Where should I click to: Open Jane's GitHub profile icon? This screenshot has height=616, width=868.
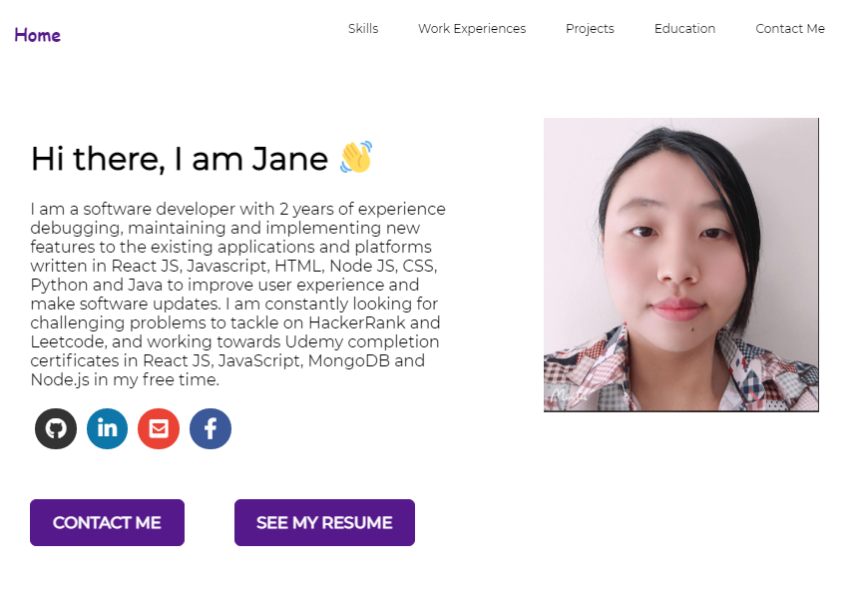55,428
